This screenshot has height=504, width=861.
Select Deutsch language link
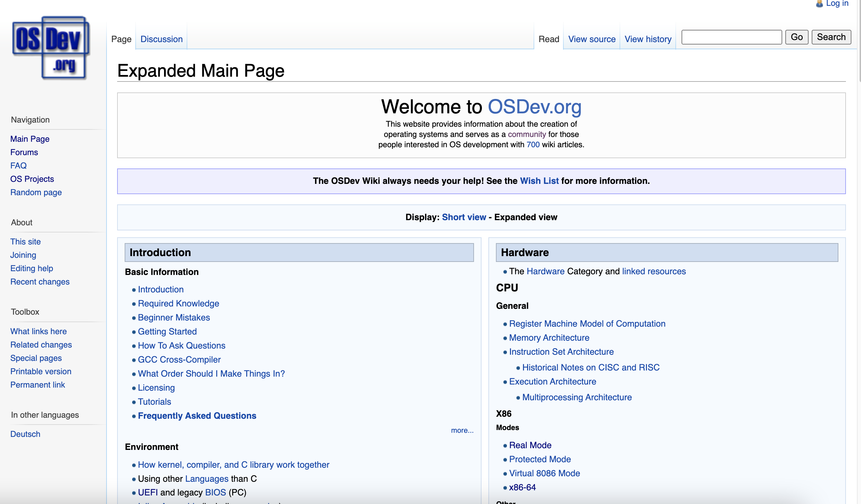click(x=25, y=434)
